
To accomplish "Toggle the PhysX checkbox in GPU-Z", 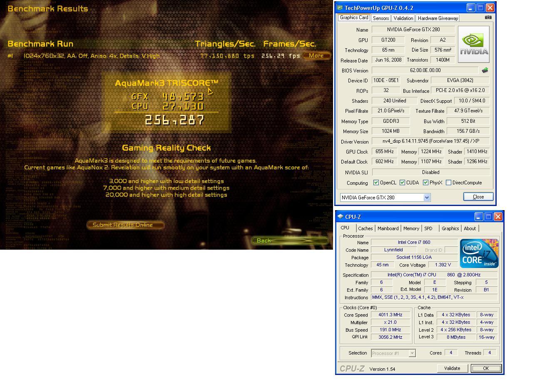I will point(425,182).
